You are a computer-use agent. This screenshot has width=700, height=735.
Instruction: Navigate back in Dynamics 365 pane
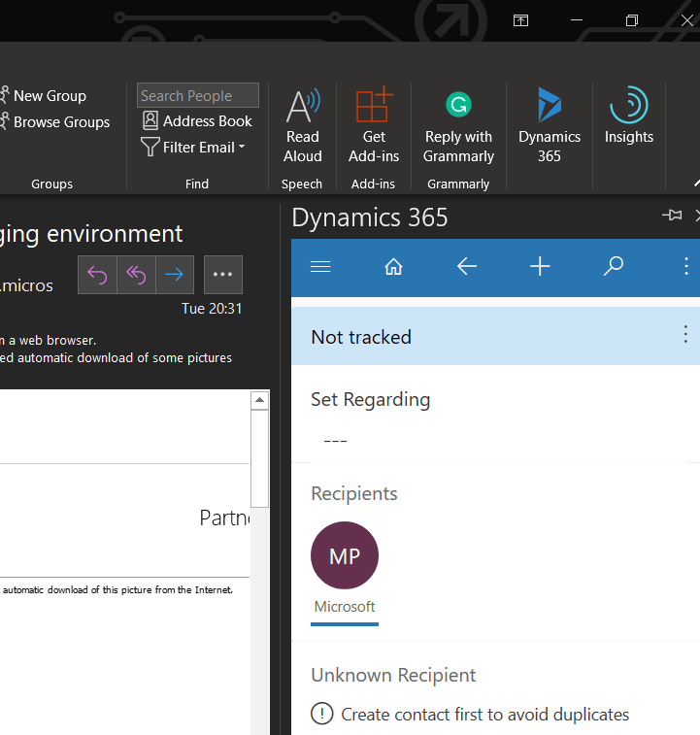click(467, 267)
